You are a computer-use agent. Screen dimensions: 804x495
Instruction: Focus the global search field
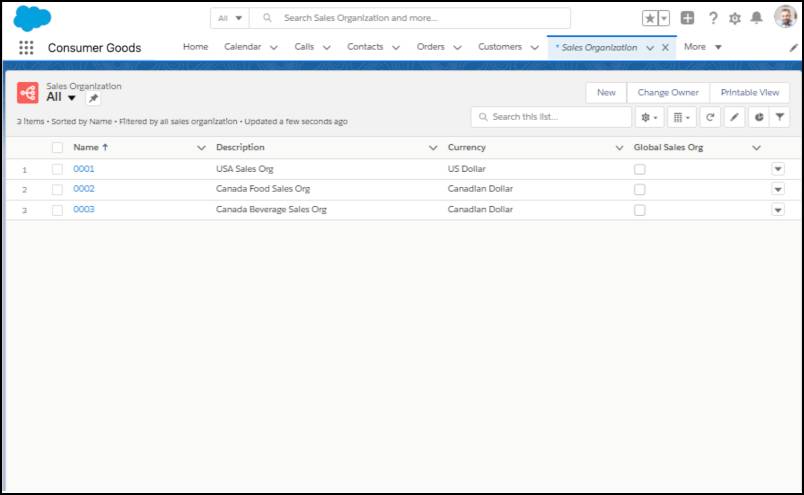click(410, 18)
